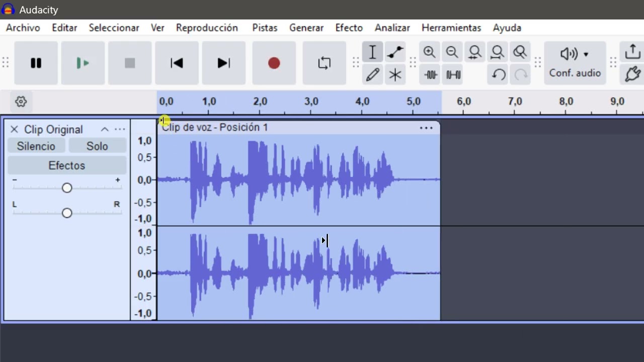Zoom out with the magnifier minus

coord(452,52)
